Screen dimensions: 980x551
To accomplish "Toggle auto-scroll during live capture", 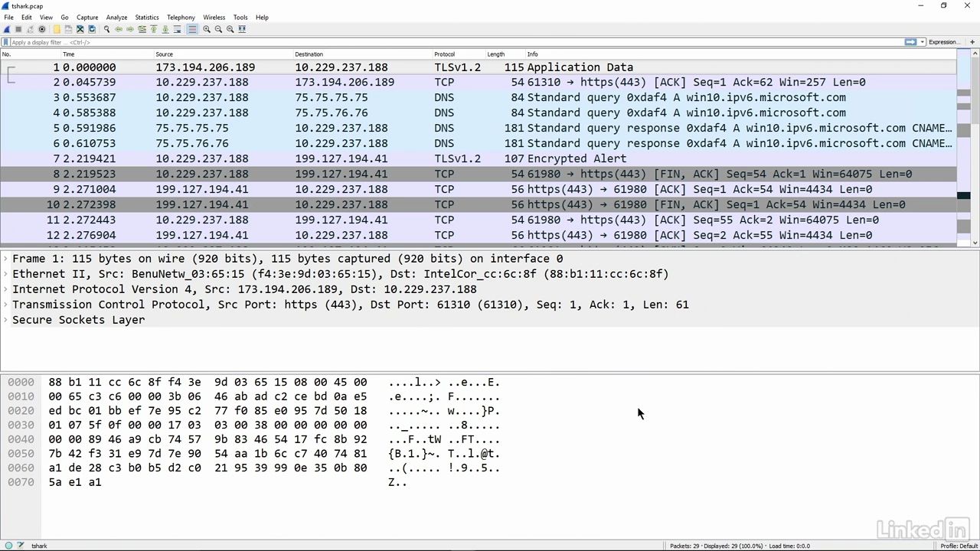I will 177,29.
